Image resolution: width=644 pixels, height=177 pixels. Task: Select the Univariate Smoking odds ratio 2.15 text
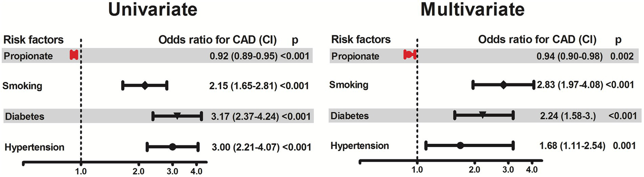pyautogui.click(x=218, y=86)
